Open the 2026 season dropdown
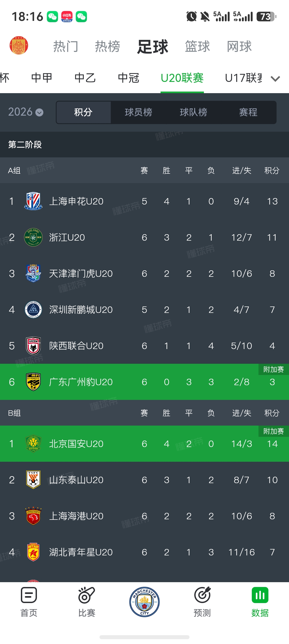 [26, 112]
